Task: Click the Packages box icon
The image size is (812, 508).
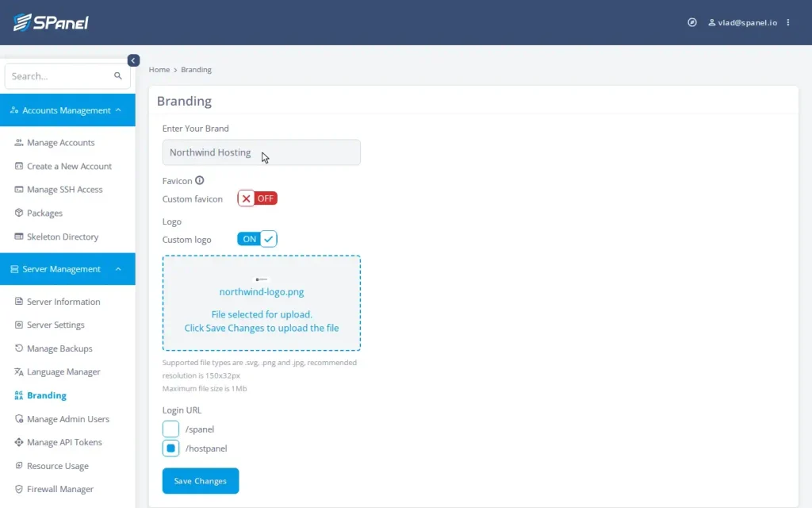Action: tap(19, 213)
